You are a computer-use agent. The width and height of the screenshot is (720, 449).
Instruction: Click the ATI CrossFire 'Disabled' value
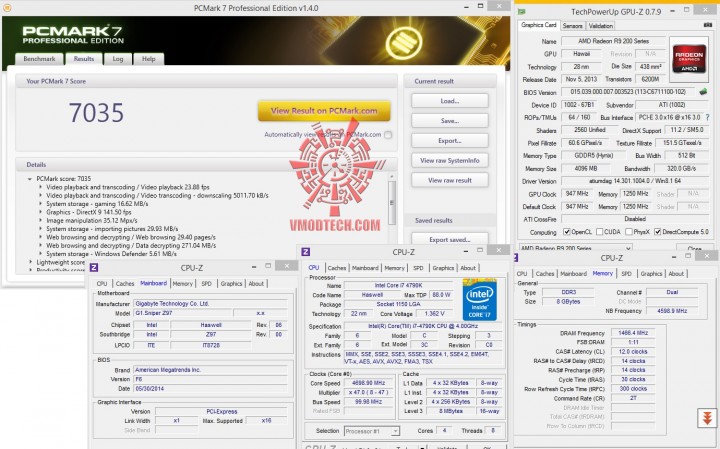coord(634,219)
